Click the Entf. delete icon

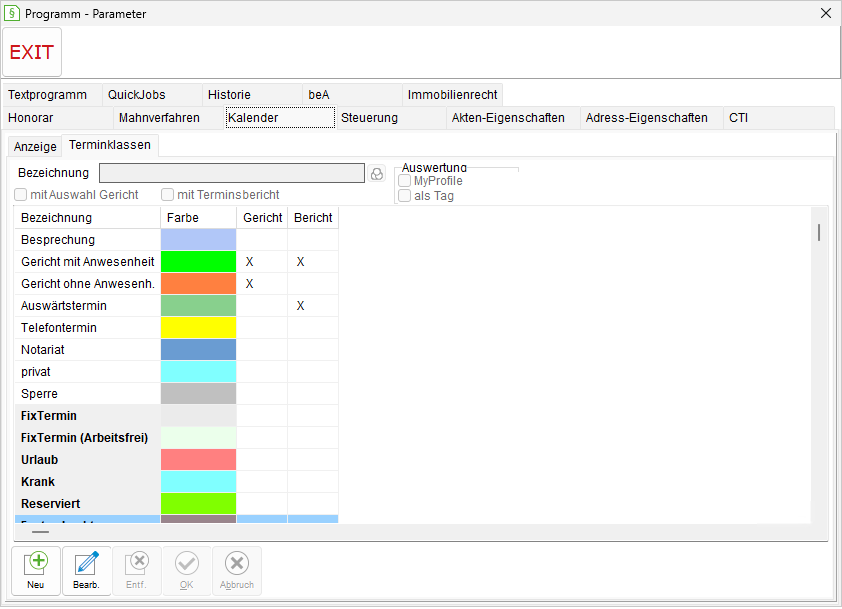[136, 571]
